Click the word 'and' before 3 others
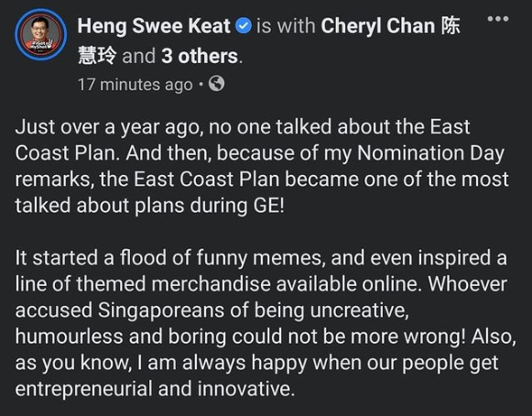Viewport: 532px width, 416px height. [x=139, y=57]
